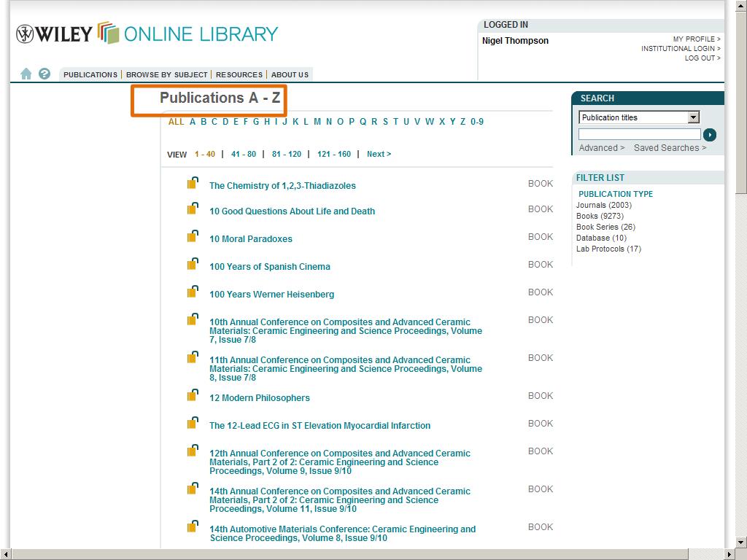The width and height of the screenshot is (747, 560).
Task: Show ALL publications in the A-Z index
Action: 176,122
